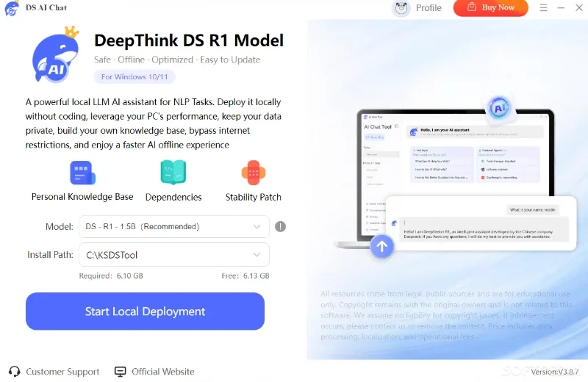Click the Stability Patch bandage icon
The width and height of the screenshot is (588, 382).
[x=254, y=173]
